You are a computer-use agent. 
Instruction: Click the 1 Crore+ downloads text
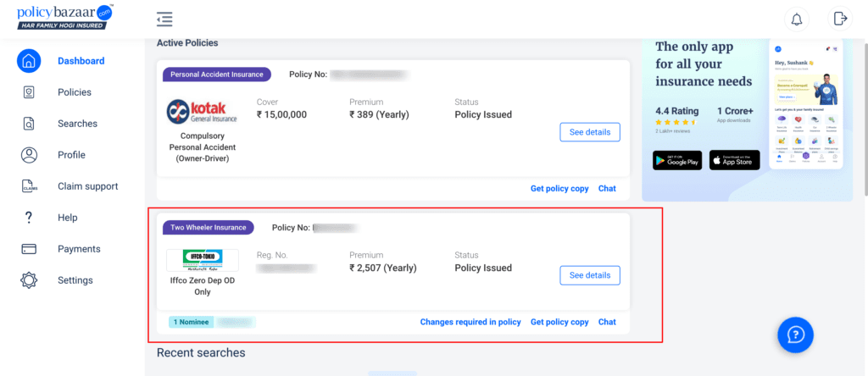(x=735, y=111)
